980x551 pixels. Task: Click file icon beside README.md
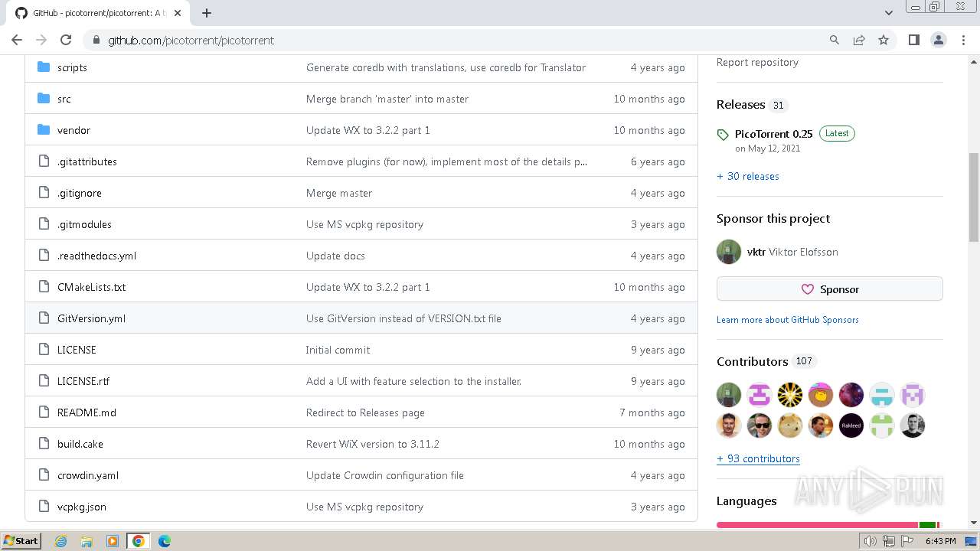(x=44, y=412)
